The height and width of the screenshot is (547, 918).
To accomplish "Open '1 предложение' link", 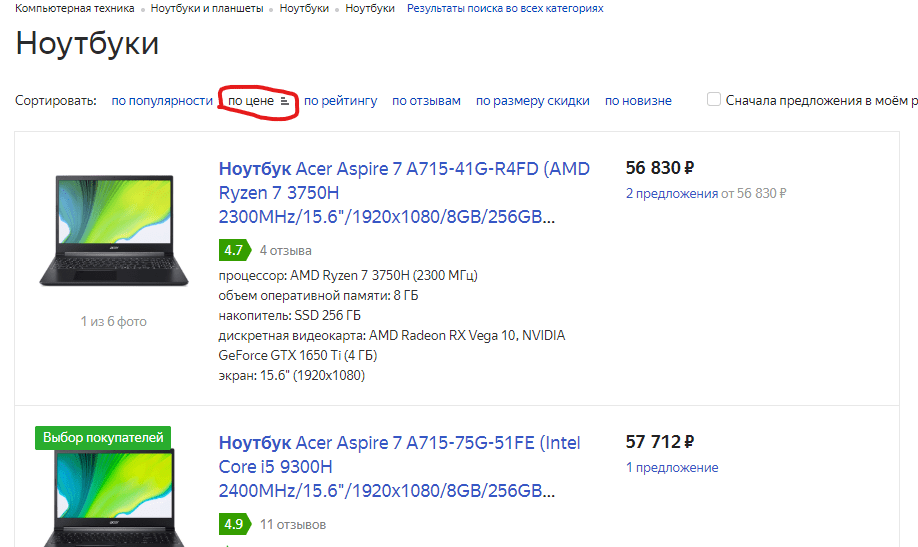I will coord(672,467).
